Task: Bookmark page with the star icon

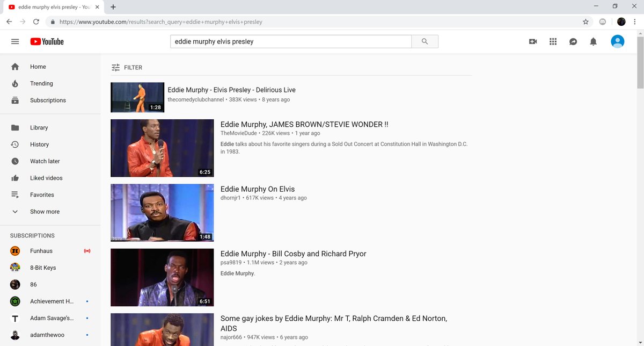Action: tap(586, 22)
